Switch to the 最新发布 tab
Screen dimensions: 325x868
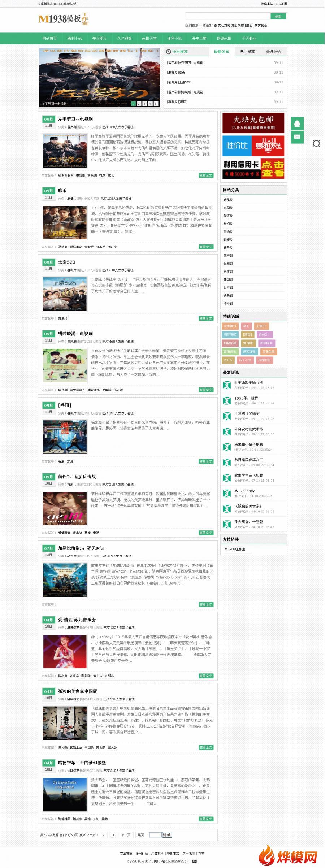click(221, 52)
